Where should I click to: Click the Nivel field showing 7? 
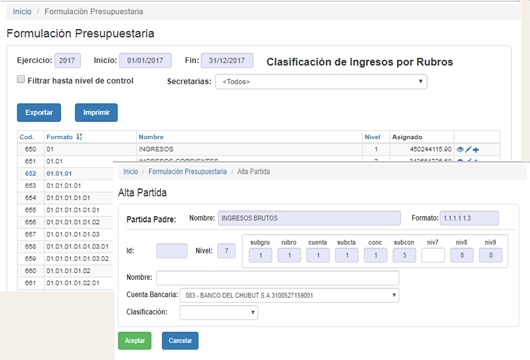point(226,251)
